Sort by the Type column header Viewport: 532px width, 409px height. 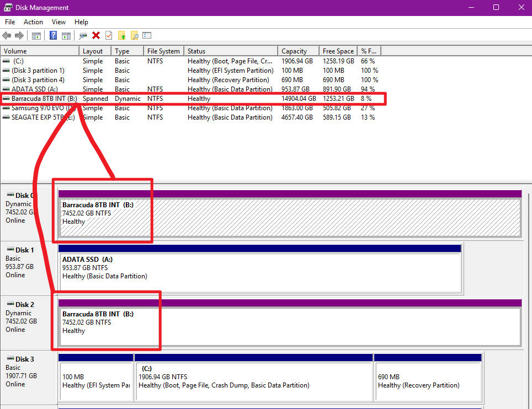click(x=127, y=51)
